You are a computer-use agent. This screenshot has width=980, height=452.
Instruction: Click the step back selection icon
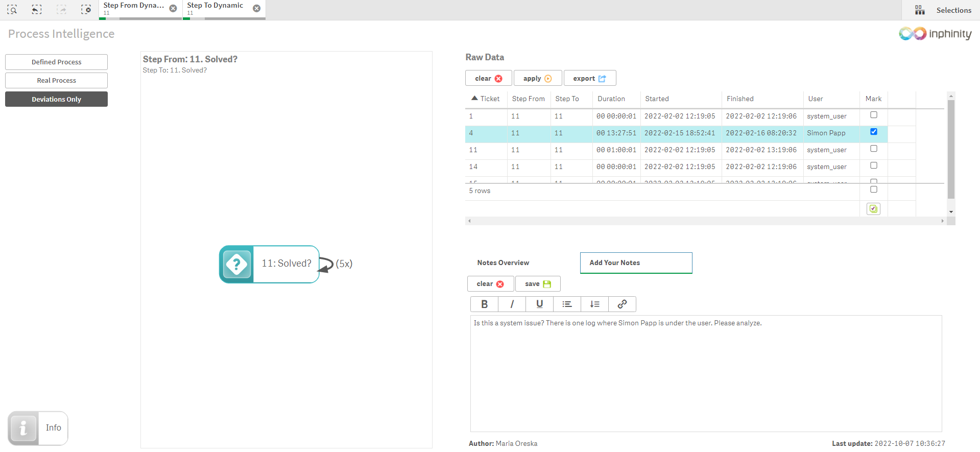point(37,10)
